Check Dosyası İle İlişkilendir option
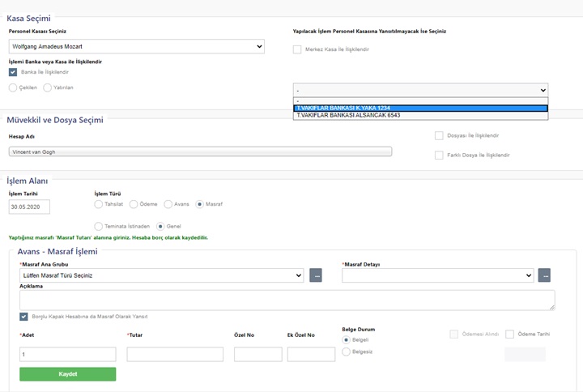 pos(439,135)
